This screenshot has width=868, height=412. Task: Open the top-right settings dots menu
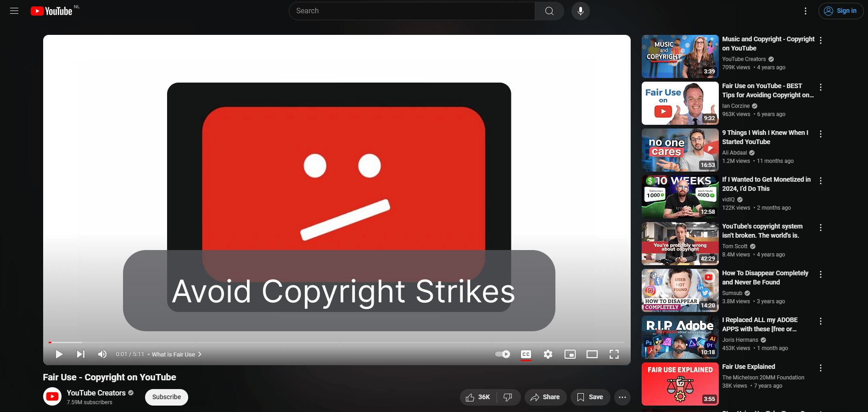(x=806, y=11)
